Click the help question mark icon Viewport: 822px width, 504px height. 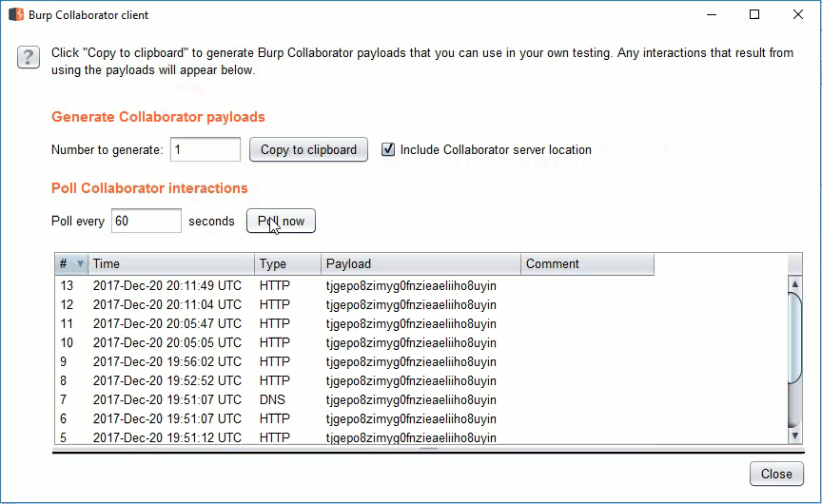[29, 57]
